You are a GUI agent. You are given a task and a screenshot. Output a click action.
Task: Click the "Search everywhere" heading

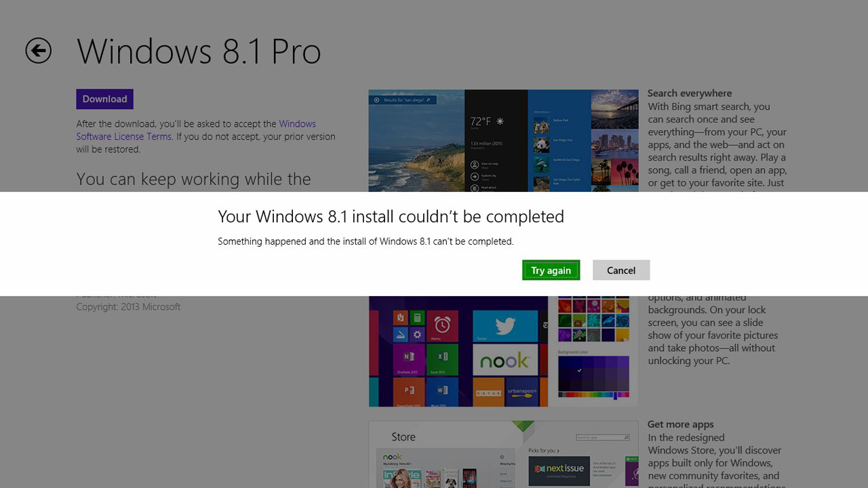coord(690,94)
